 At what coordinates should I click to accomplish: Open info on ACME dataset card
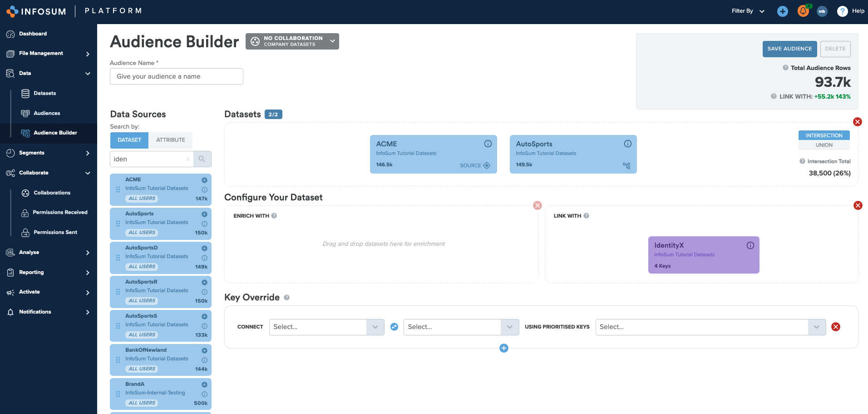[x=488, y=144]
